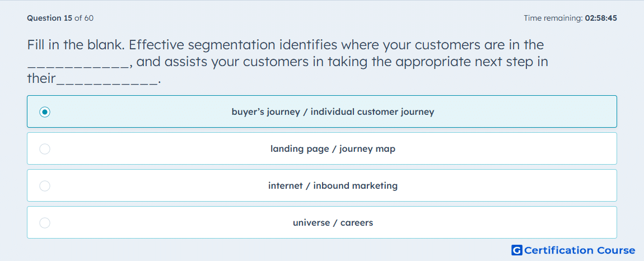Click the 'universe / careers' answer text

coord(333,223)
